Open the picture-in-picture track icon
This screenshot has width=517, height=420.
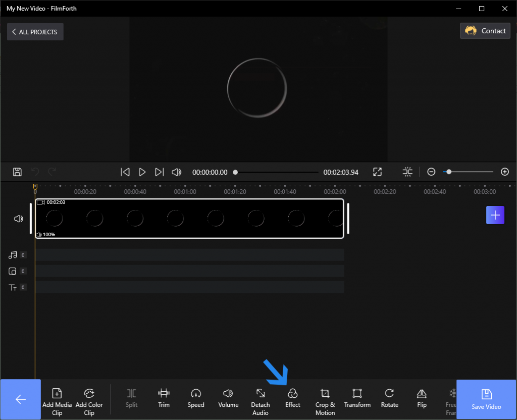tap(13, 271)
